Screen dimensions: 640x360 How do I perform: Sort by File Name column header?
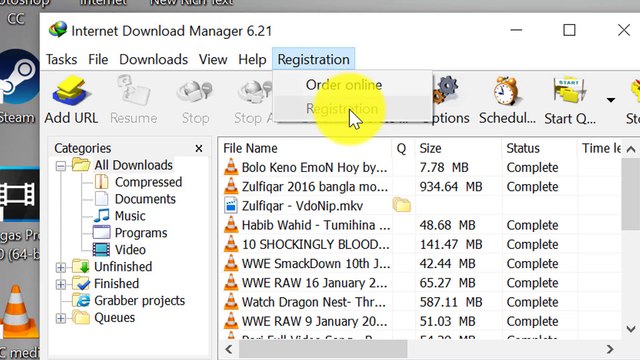click(x=304, y=148)
